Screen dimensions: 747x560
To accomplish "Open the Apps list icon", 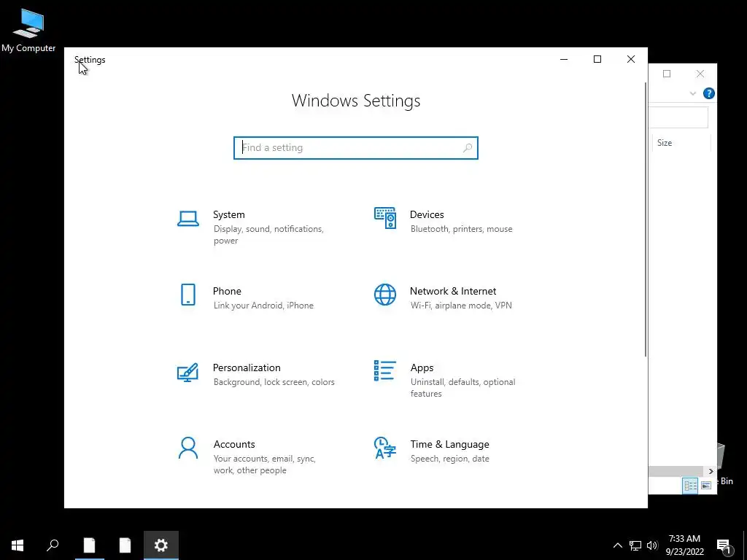I will pyautogui.click(x=385, y=370).
